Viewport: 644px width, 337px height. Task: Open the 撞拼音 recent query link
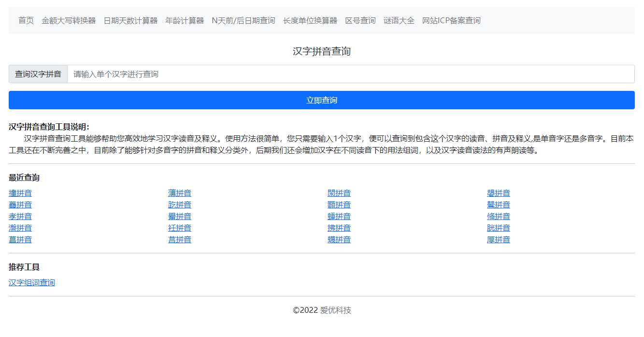(20, 193)
